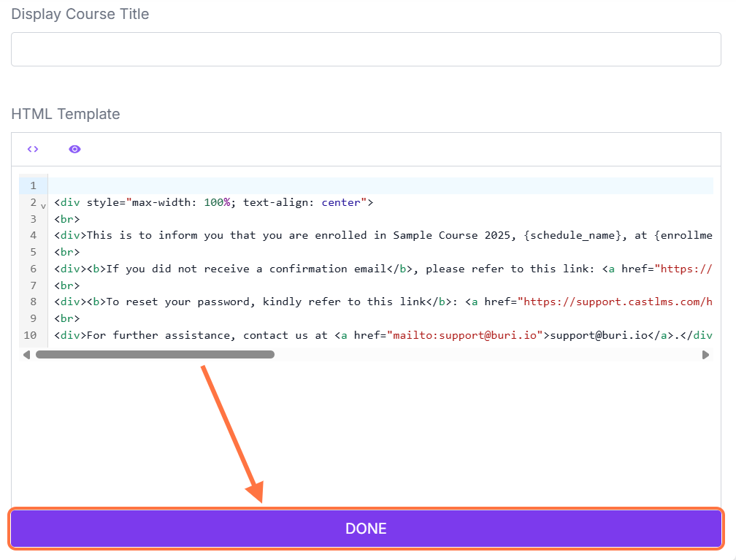Show the template preview with eye icon
Image resolution: width=736 pixels, height=560 pixels.
pos(74,149)
